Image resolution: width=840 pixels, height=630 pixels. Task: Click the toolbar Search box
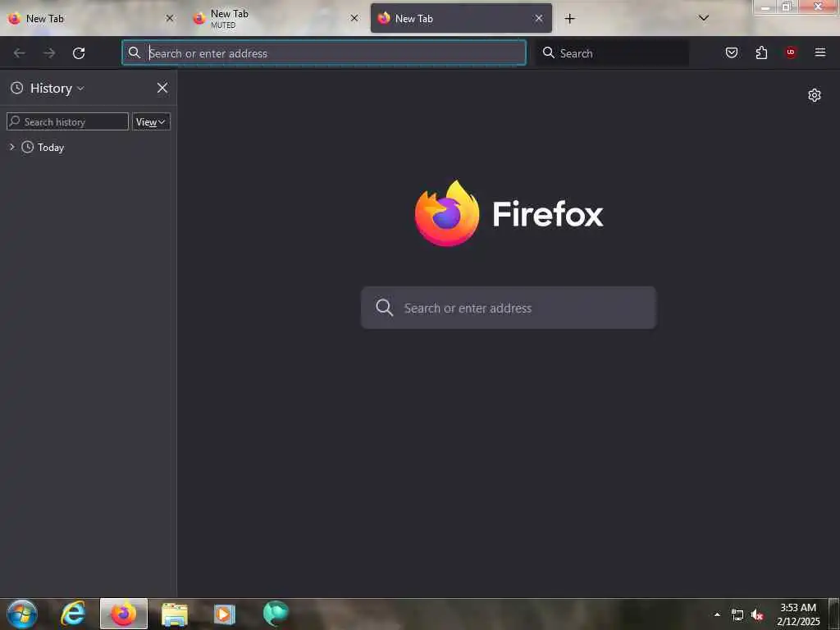point(612,53)
